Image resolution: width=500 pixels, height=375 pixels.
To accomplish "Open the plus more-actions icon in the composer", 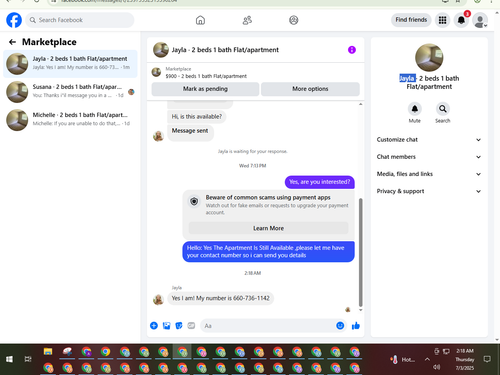I will [154, 326].
